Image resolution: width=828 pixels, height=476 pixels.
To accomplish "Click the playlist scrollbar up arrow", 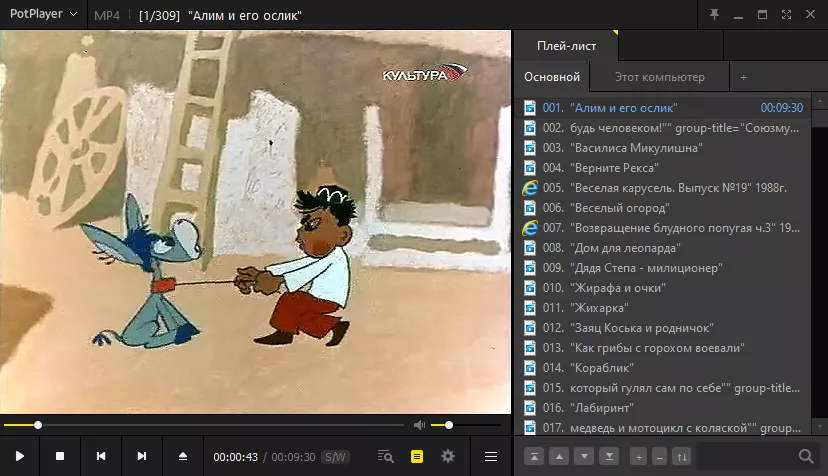I will click(x=820, y=100).
